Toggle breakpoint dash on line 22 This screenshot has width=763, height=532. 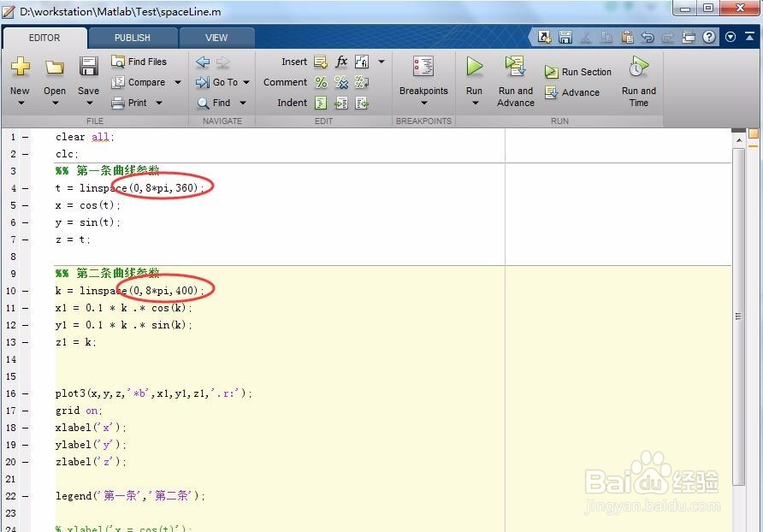[x=26, y=496]
